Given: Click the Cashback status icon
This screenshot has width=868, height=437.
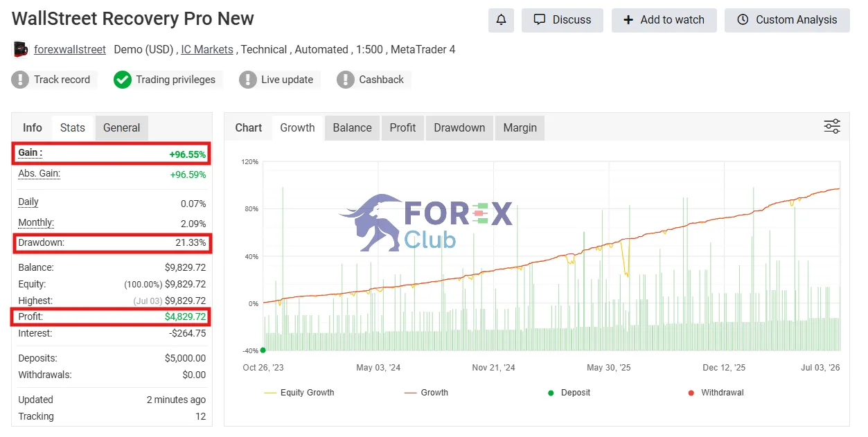Looking at the screenshot, I should (345, 80).
